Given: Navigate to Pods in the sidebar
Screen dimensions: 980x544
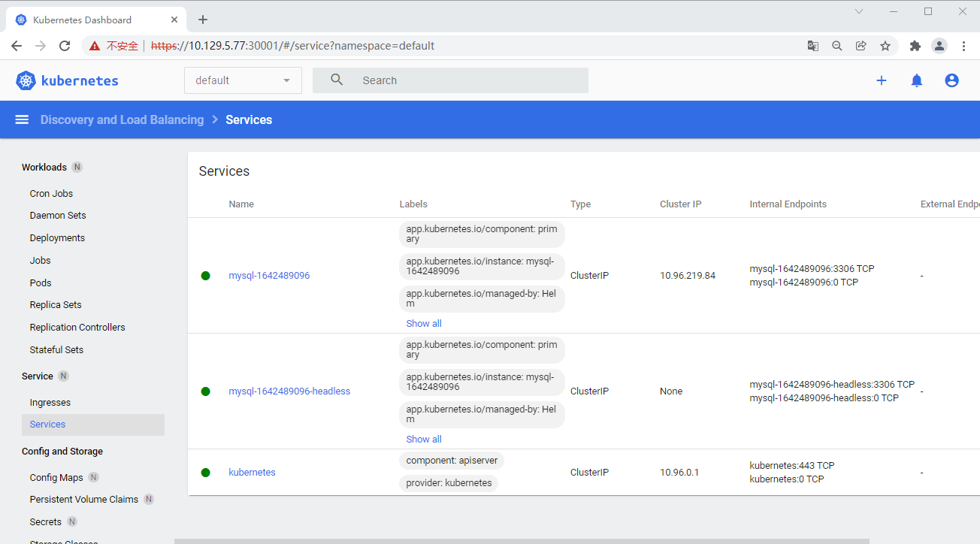Looking at the screenshot, I should (40, 283).
